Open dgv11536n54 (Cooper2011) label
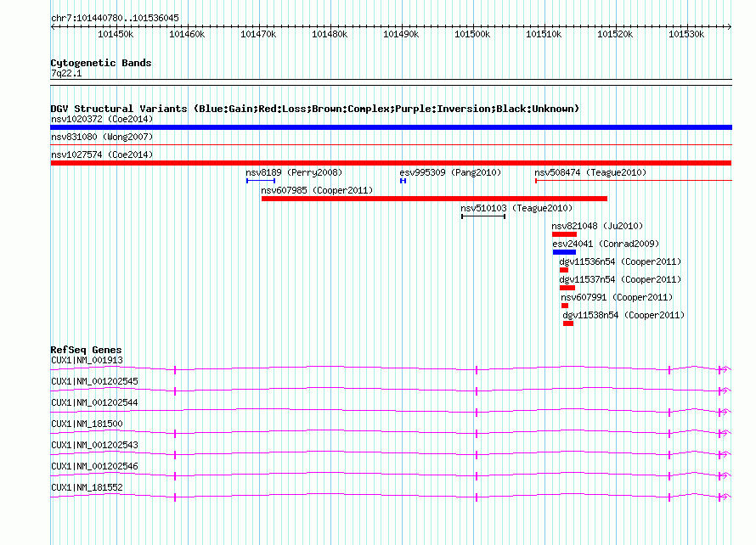Image resolution: width=756 pixels, height=545 pixels. point(620,261)
